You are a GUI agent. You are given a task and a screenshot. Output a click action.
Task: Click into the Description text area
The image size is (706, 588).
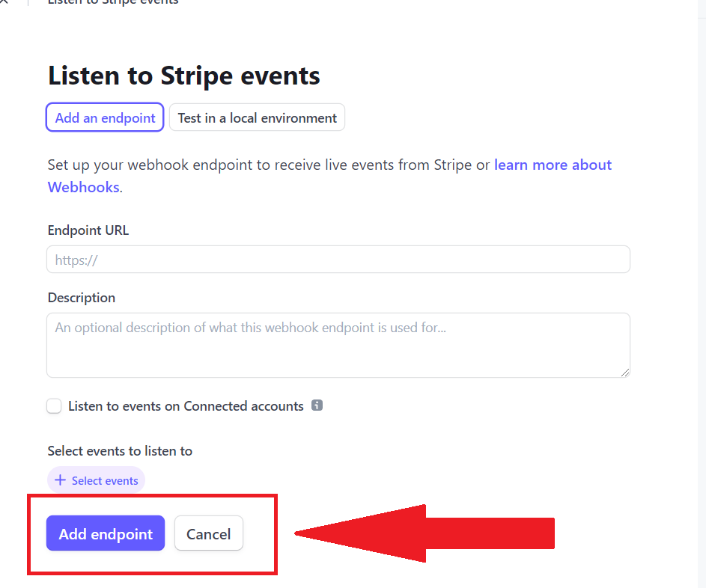pyautogui.click(x=338, y=345)
